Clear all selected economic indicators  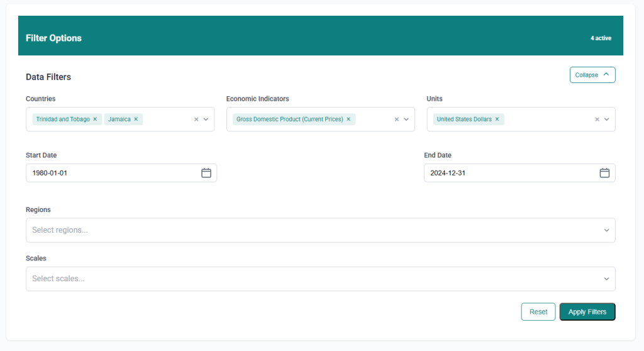397,119
